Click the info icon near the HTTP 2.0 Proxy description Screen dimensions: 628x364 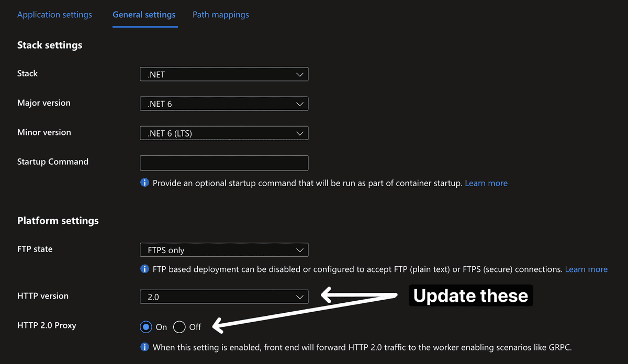[144, 347]
